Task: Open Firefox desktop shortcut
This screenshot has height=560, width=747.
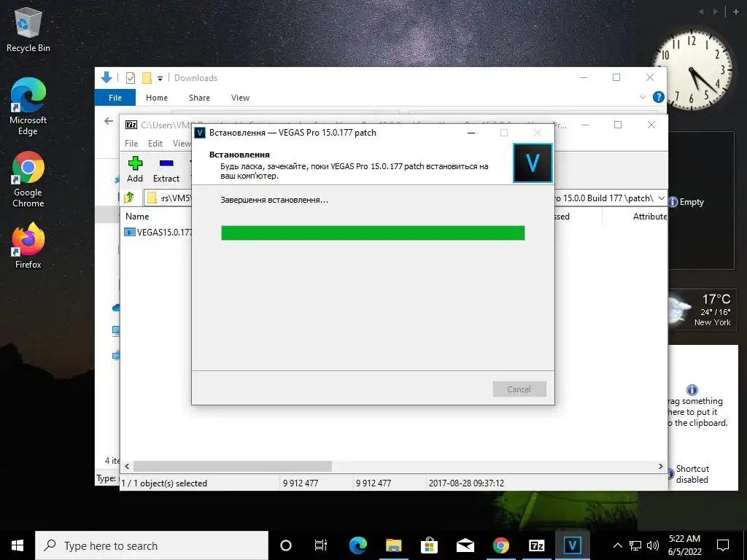Action: click(x=28, y=246)
